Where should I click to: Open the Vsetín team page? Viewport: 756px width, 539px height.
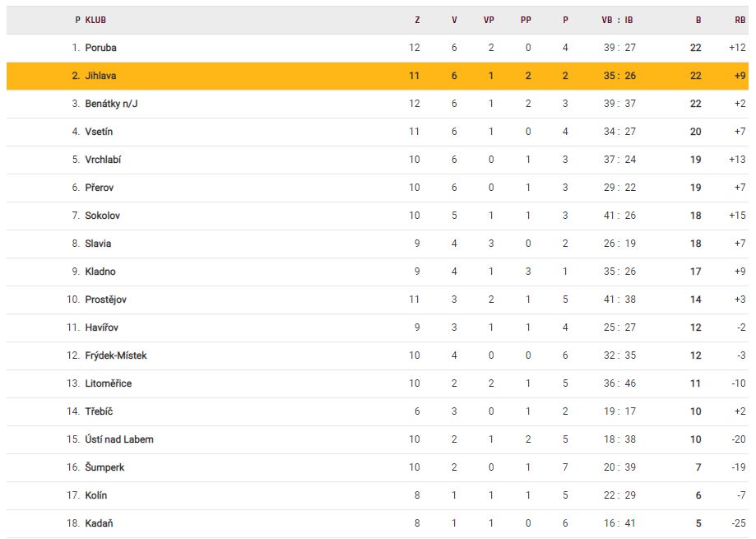pos(99,132)
